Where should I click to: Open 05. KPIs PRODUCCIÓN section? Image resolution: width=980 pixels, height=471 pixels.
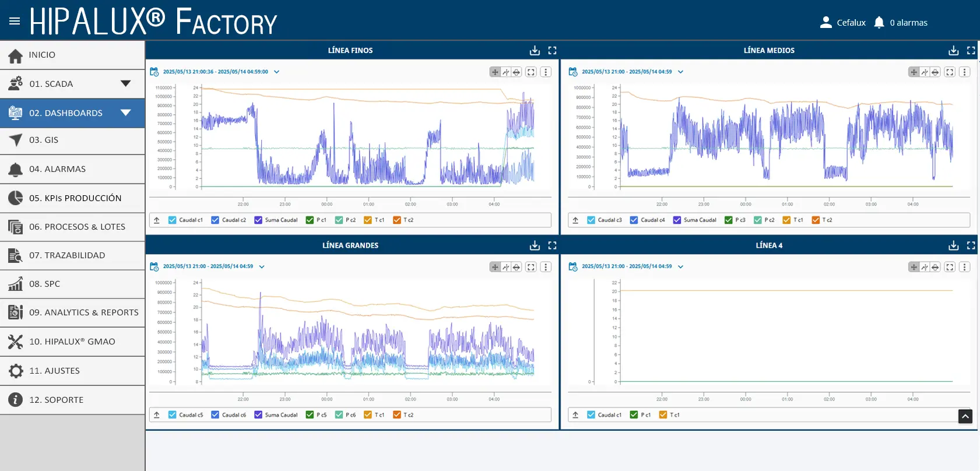coord(72,198)
